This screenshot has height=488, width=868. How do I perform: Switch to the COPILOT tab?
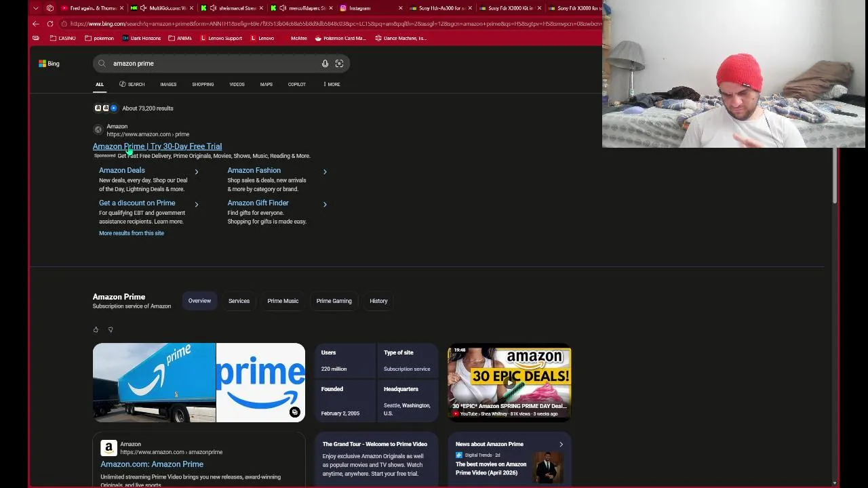click(x=297, y=84)
